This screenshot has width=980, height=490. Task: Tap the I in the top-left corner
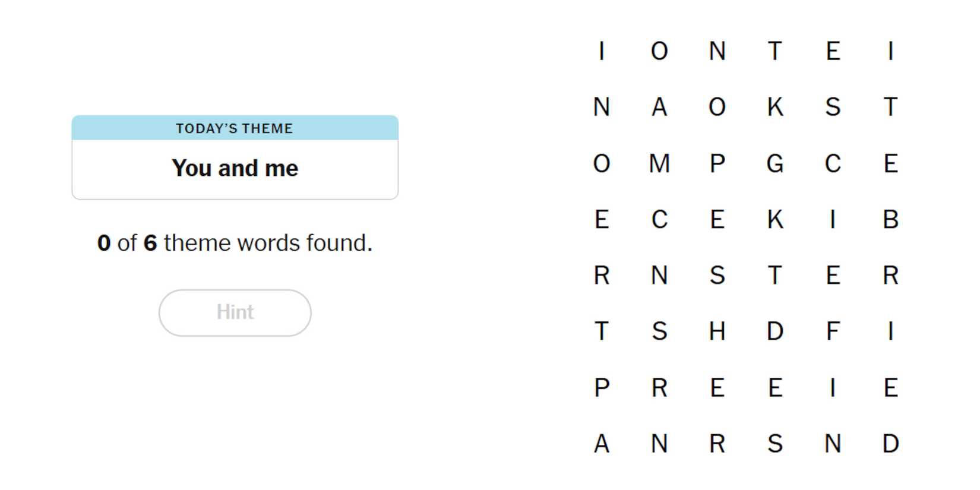click(602, 51)
